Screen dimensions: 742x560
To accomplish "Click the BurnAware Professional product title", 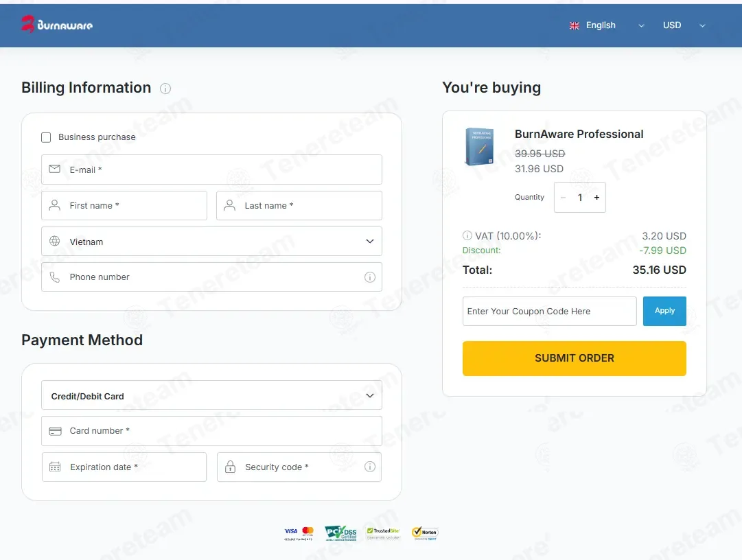I will (x=579, y=135).
